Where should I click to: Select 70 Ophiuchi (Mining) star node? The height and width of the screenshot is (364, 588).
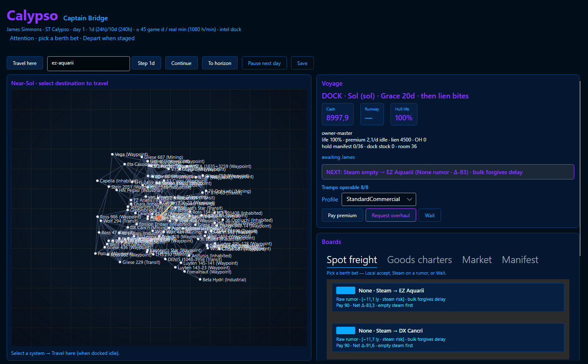coord(206,191)
